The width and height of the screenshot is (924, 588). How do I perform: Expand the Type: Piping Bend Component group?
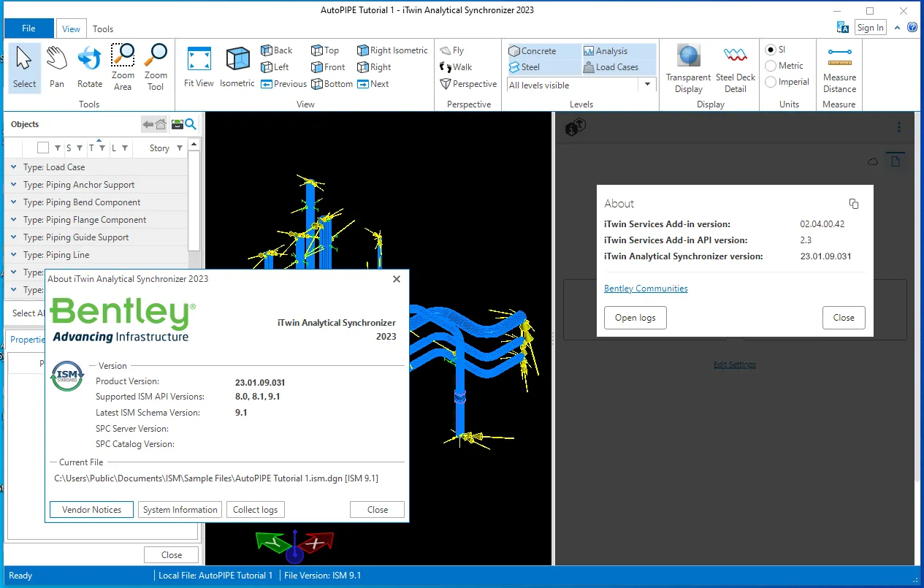(14, 202)
